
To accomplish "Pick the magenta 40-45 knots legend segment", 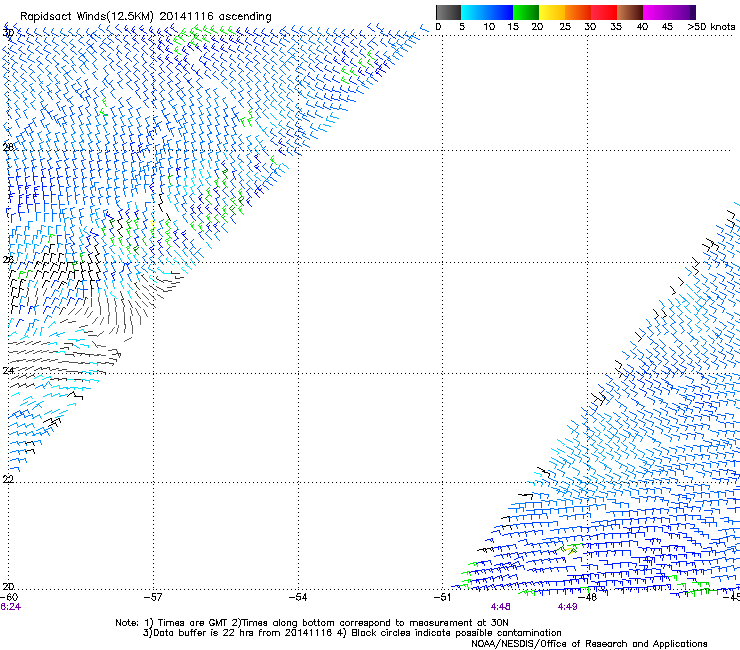I will [x=656, y=12].
